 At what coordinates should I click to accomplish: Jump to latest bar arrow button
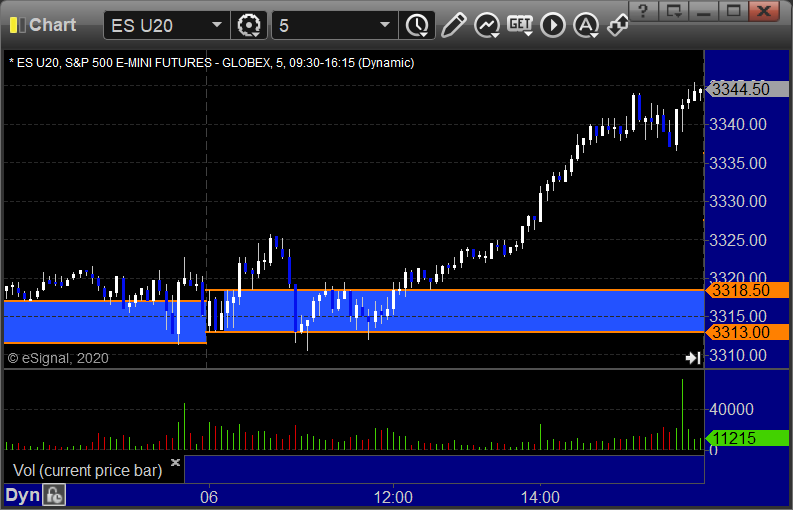(693, 358)
